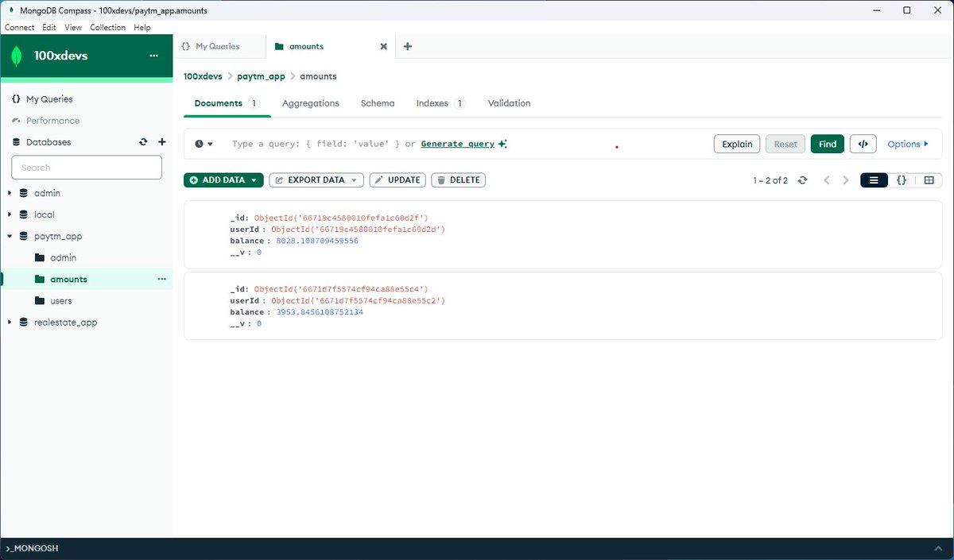Screen dimensions: 954x560
Task: Expand query Options
Action: pyautogui.click(x=908, y=144)
